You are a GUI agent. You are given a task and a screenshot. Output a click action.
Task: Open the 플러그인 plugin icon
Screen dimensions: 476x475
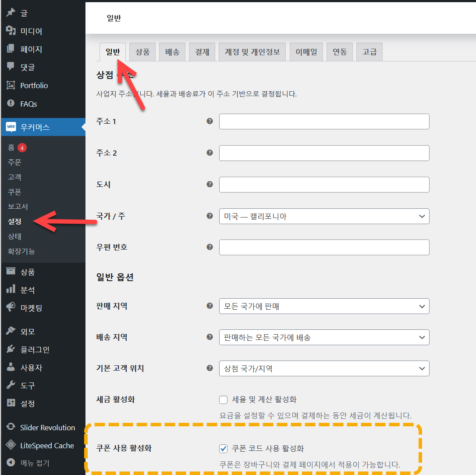(11, 349)
